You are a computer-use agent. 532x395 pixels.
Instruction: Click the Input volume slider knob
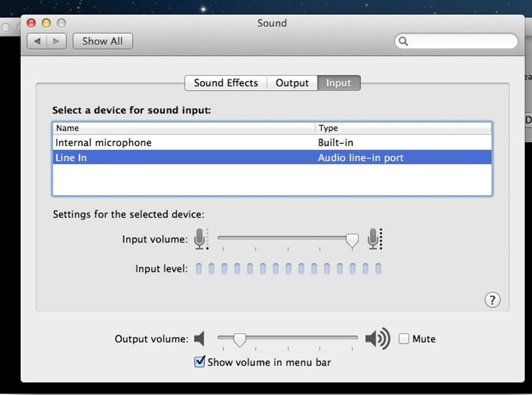coord(352,240)
